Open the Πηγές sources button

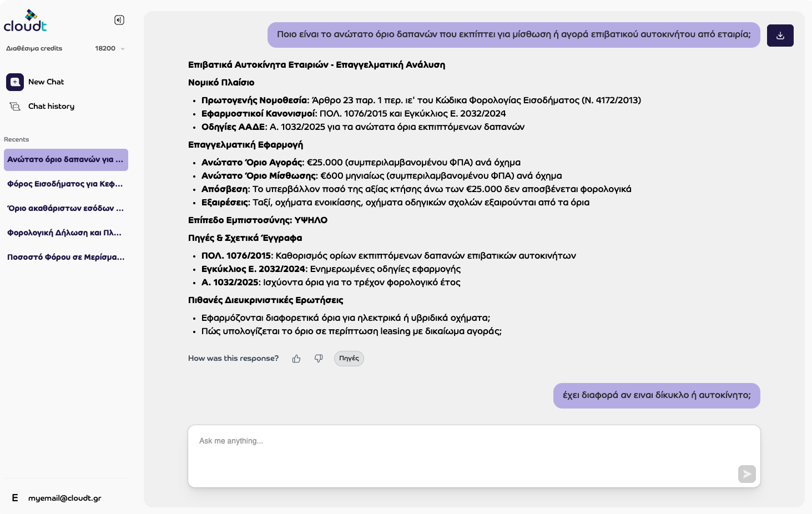click(x=349, y=359)
